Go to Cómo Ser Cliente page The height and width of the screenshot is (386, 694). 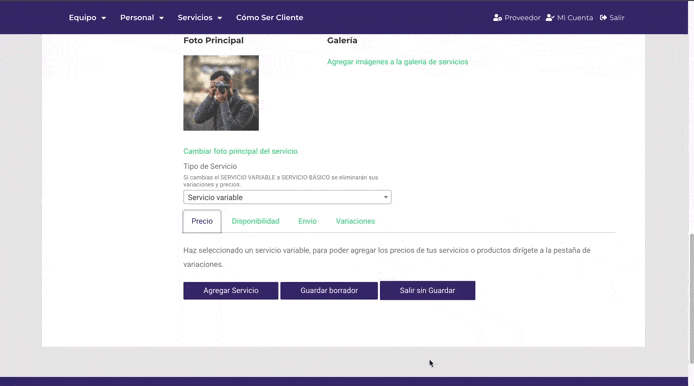[270, 18]
